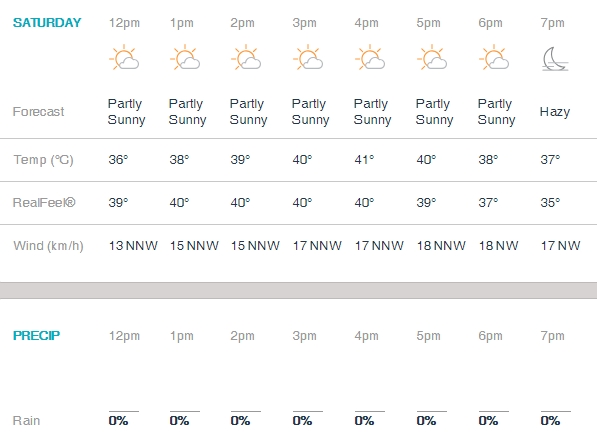Click the 12pm column header in SATURDAY
This screenshot has width=597, height=441.
click(124, 23)
